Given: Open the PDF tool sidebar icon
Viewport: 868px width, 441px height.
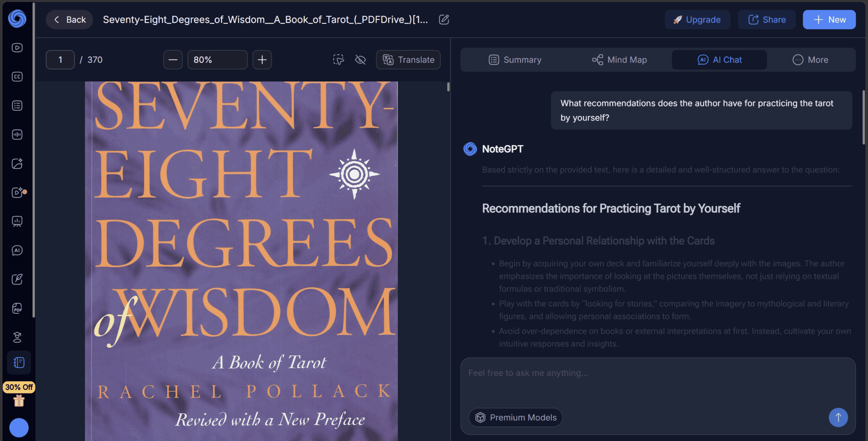Looking at the screenshot, I should [x=17, y=308].
